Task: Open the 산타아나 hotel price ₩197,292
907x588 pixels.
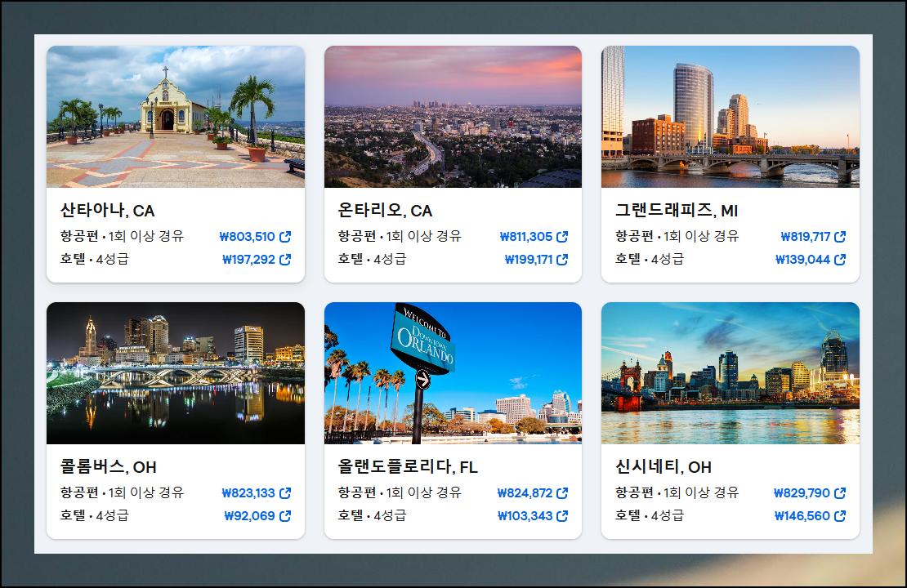Action: [x=248, y=260]
